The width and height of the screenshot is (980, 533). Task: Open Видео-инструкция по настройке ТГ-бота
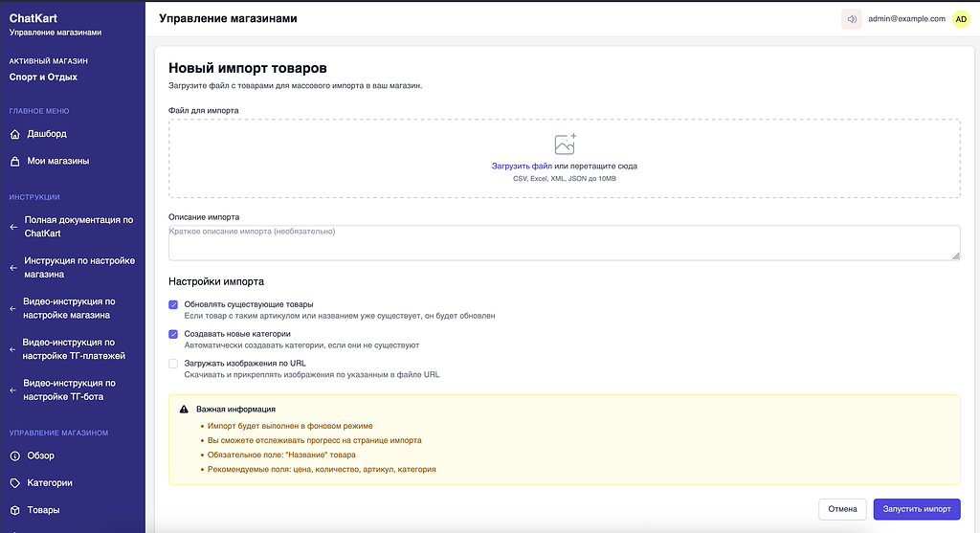pos(73,389)
